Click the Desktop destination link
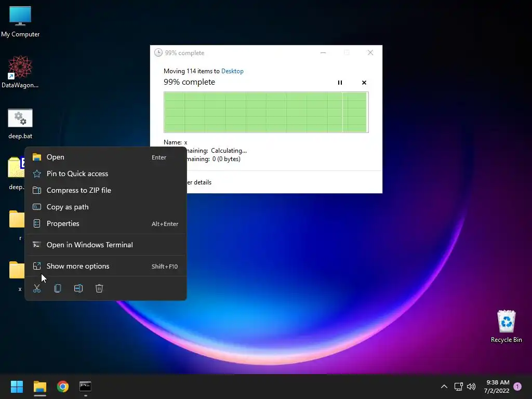532x399 pixels. pos(232,71)
